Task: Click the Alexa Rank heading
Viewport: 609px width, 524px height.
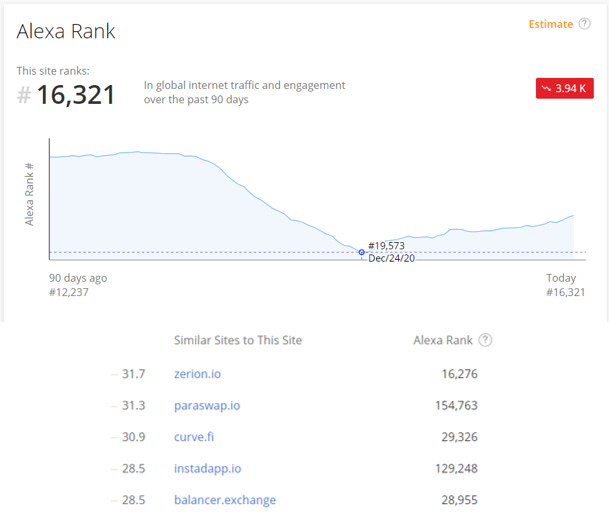Action: [x=66, y=31]
